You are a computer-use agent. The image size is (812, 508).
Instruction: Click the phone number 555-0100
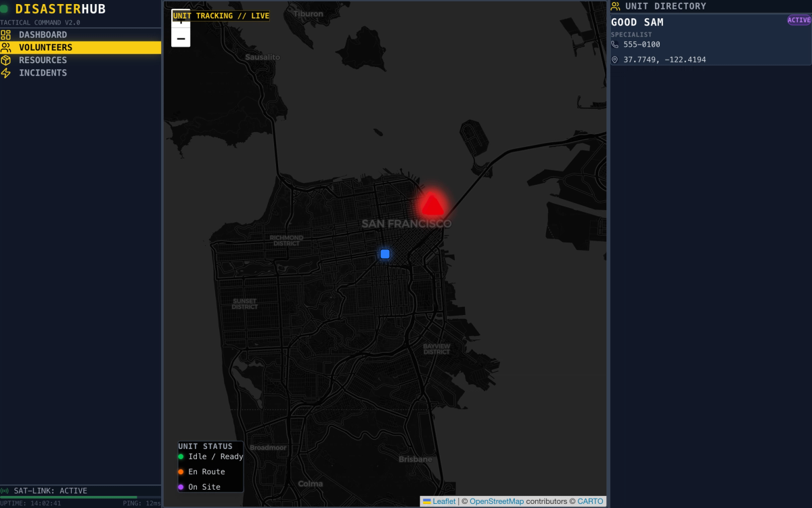[642, 45]
